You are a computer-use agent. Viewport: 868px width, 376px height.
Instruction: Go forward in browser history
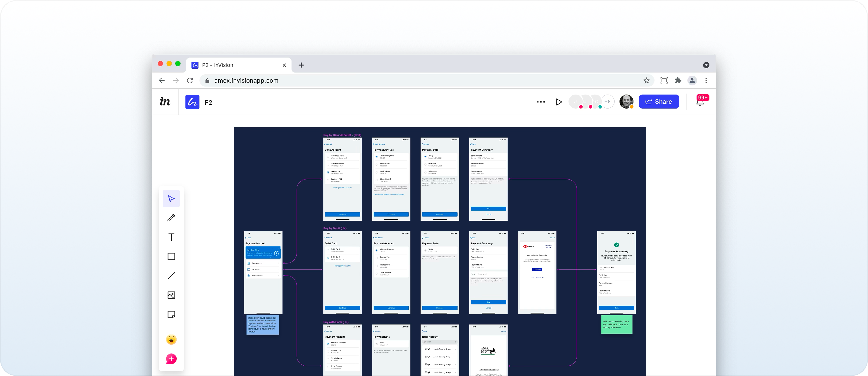(x=176, y=80)
